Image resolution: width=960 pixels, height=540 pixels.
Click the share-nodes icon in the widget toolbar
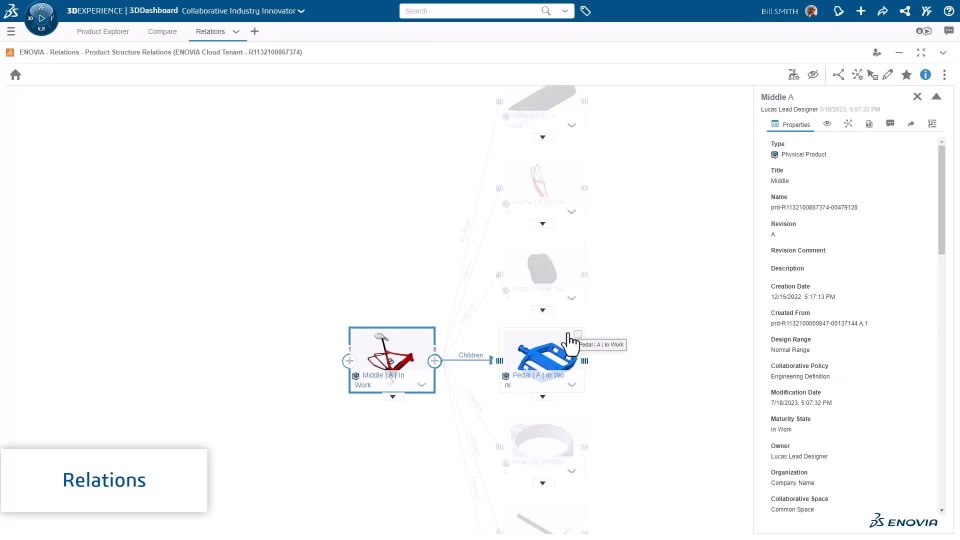(x=838, y=75)
